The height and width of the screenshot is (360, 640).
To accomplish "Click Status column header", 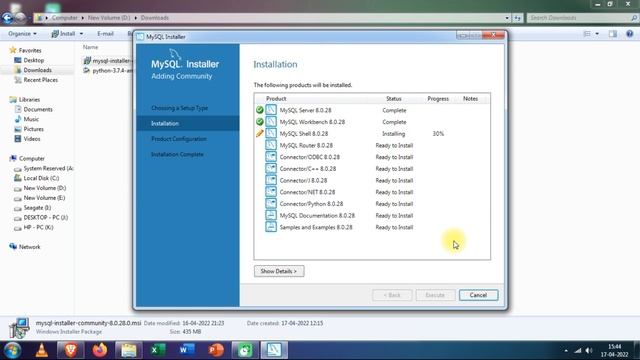I will (x=393, y=99).
